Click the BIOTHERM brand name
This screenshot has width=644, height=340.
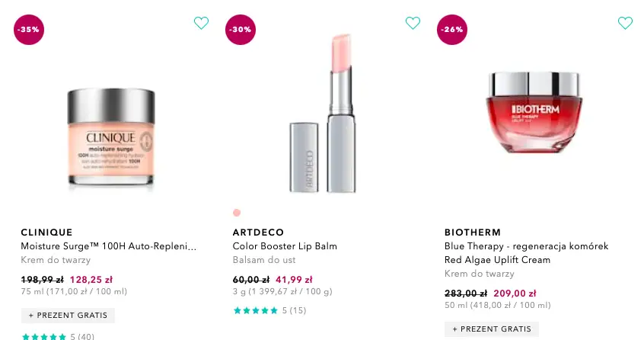point(473,232)
